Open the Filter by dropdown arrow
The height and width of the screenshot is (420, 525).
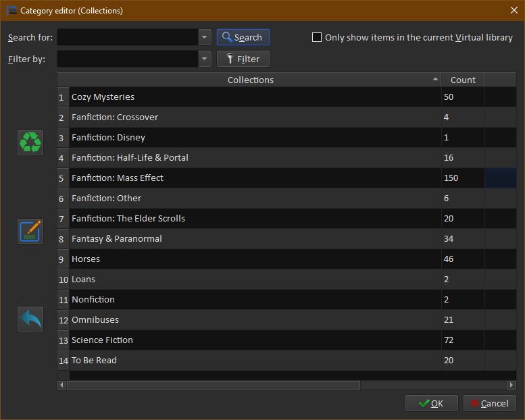(x=205, y=59)
